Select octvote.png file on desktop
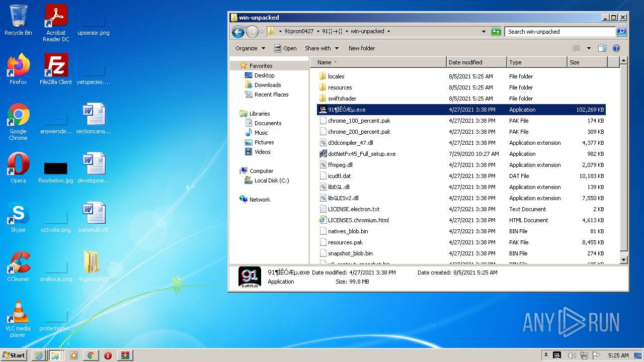644x362 pixels. pos(56,222)
